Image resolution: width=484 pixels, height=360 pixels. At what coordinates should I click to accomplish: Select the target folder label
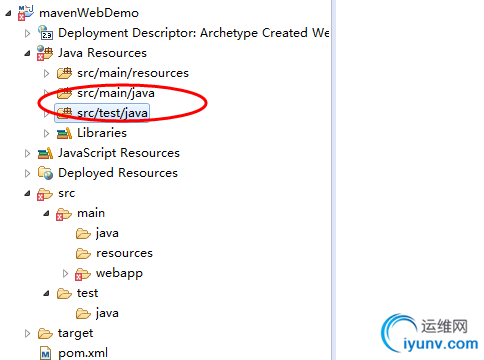[x=76, y=333]
